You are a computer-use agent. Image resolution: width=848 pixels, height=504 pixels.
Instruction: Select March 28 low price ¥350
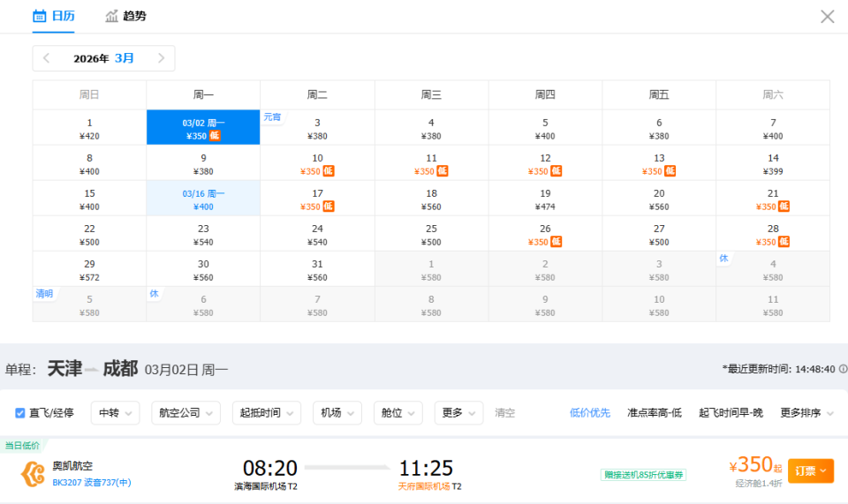tap(773, 234)
